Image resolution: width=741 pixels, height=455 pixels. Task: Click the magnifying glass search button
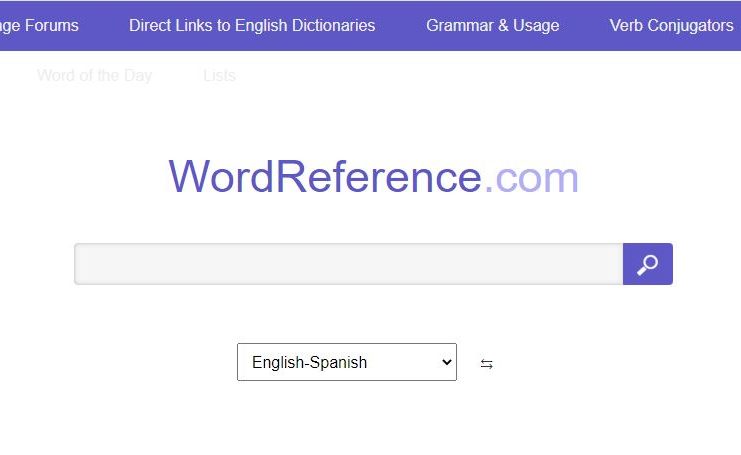coord(647,264)
